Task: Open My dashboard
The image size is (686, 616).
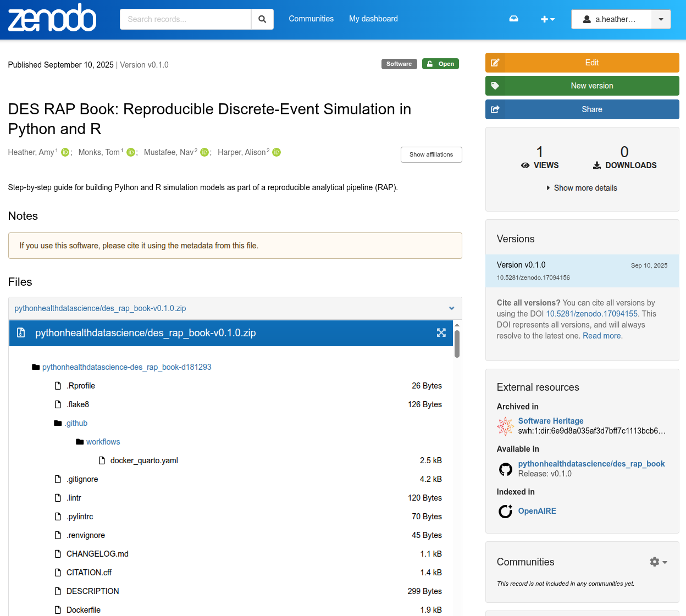Action: 373,19
